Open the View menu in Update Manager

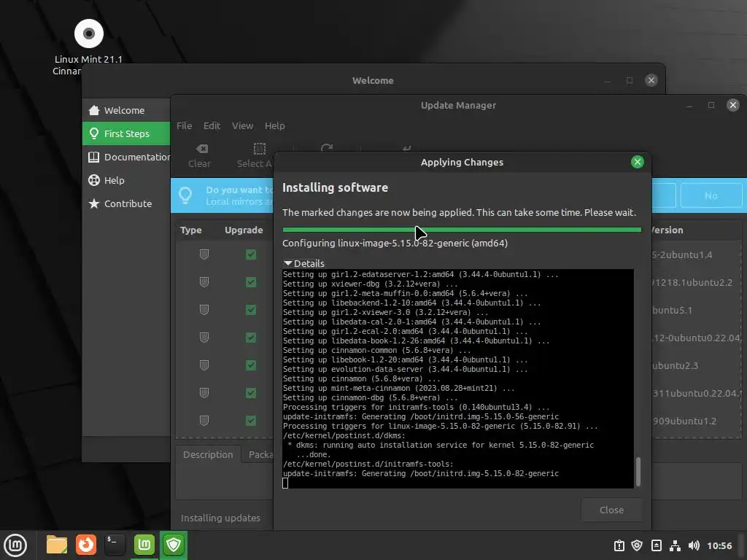click(x=242, y=125)
